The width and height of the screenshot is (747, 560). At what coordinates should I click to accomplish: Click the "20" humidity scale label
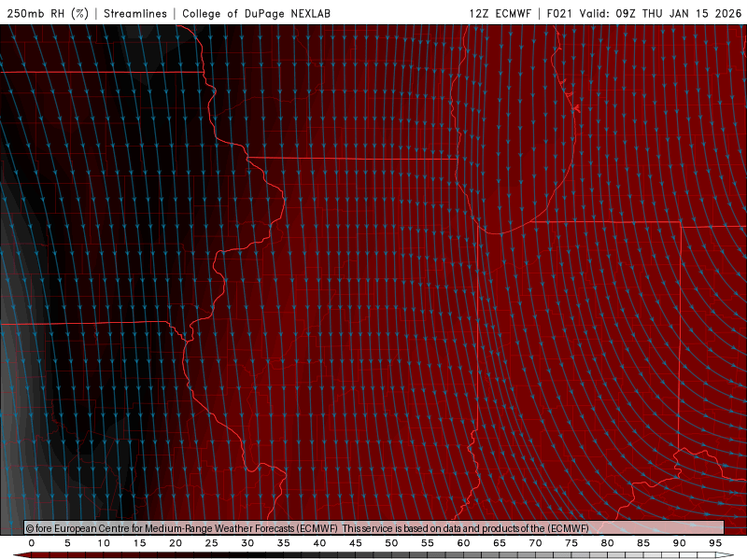pos(176,543)
